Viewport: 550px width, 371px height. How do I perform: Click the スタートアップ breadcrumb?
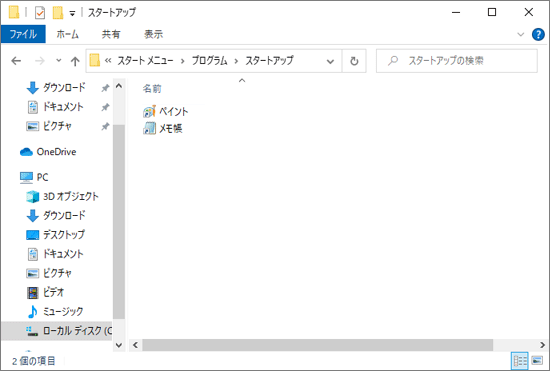point(269,61)
